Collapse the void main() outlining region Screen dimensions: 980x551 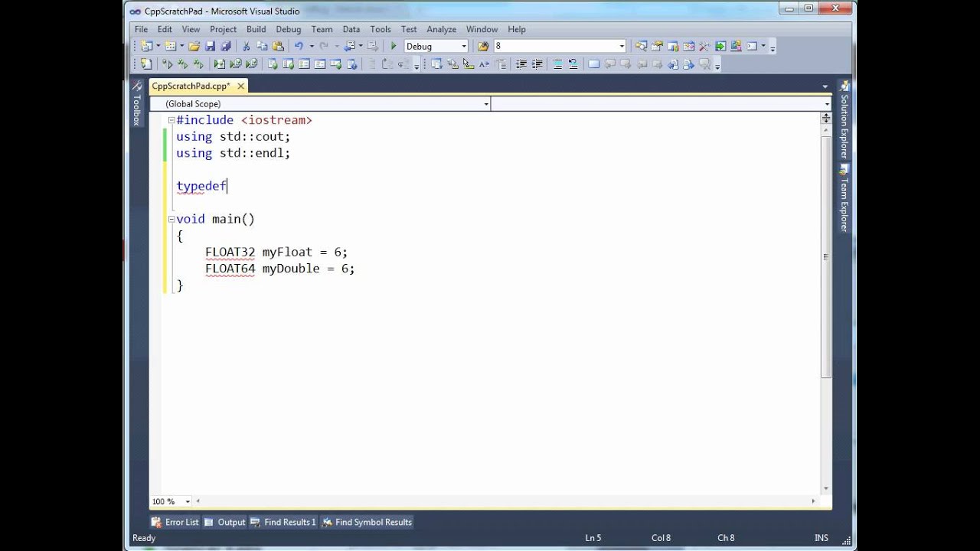click(171, 220)
